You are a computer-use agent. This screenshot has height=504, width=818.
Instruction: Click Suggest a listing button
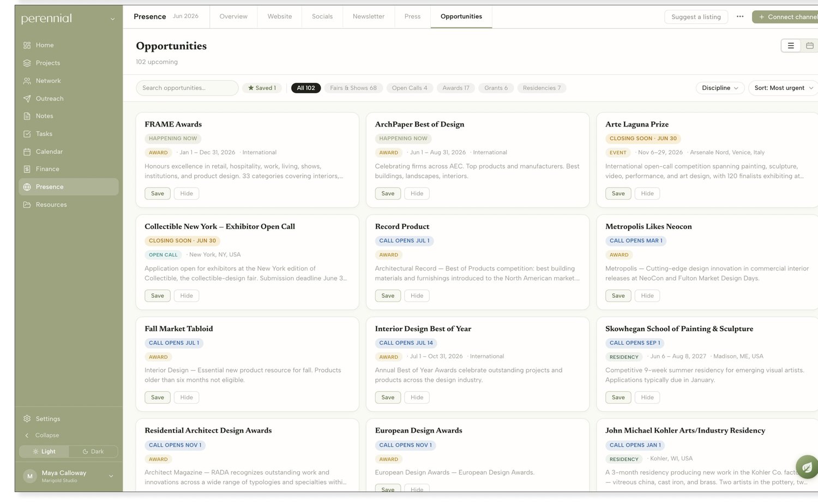click(x=696, y=17)
